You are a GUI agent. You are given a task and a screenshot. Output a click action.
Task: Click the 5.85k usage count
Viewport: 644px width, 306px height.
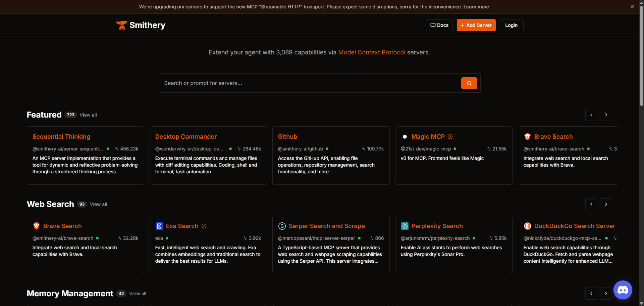click(x=500, y=238)
